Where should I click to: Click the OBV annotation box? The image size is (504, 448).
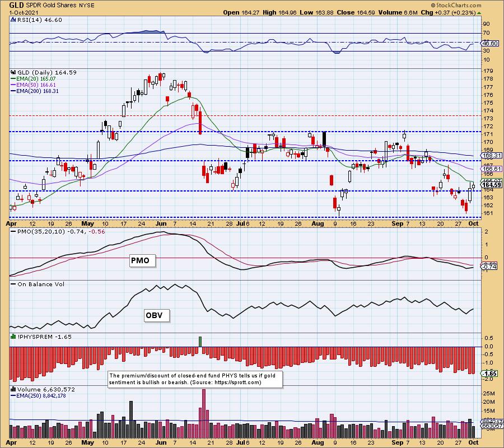pyautogui.click(x=157, y=315)
